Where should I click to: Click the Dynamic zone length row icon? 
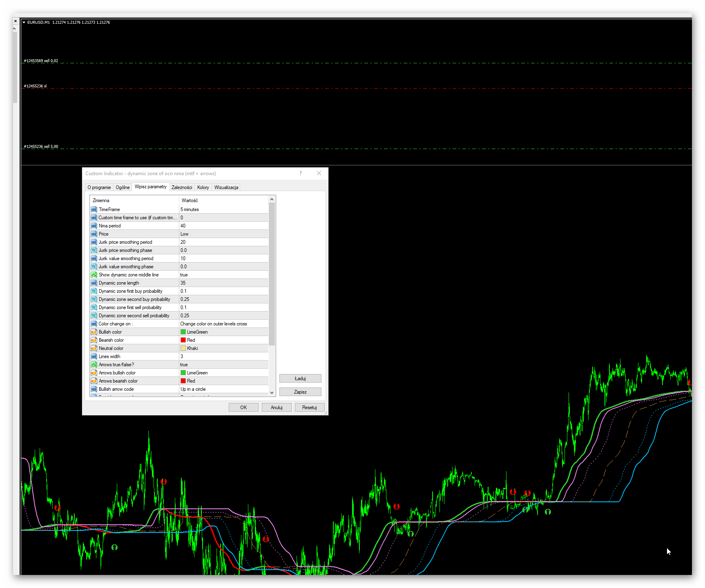click(94, 283)
